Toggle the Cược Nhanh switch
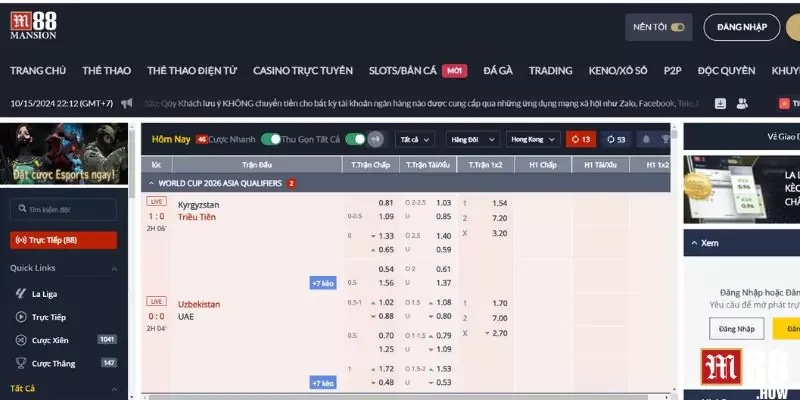The height and width of the screenshot is (400, 800). click(270, 139)
